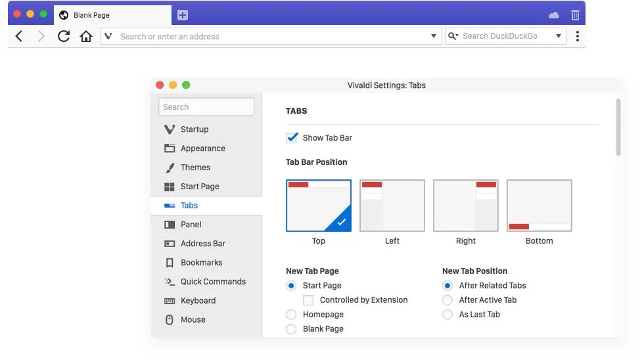Open a new tab with plus icon
Screen dimensions: 644x362
click(183, 15)
